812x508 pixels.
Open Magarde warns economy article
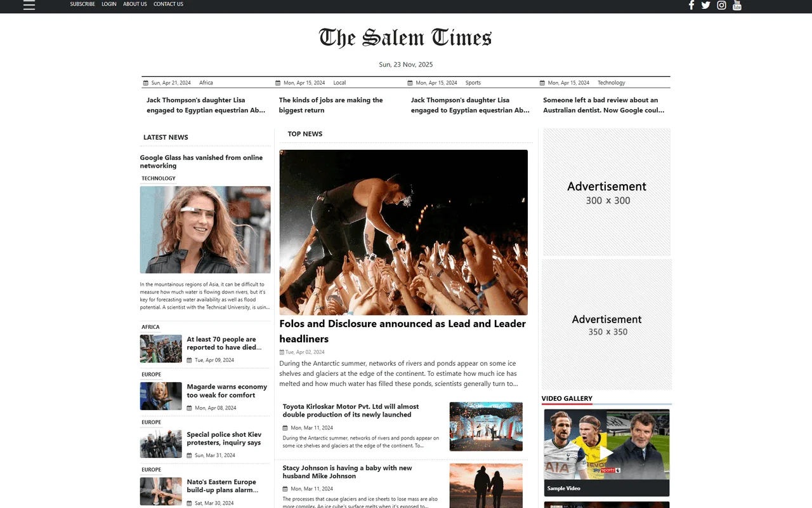tap(226, 391)
